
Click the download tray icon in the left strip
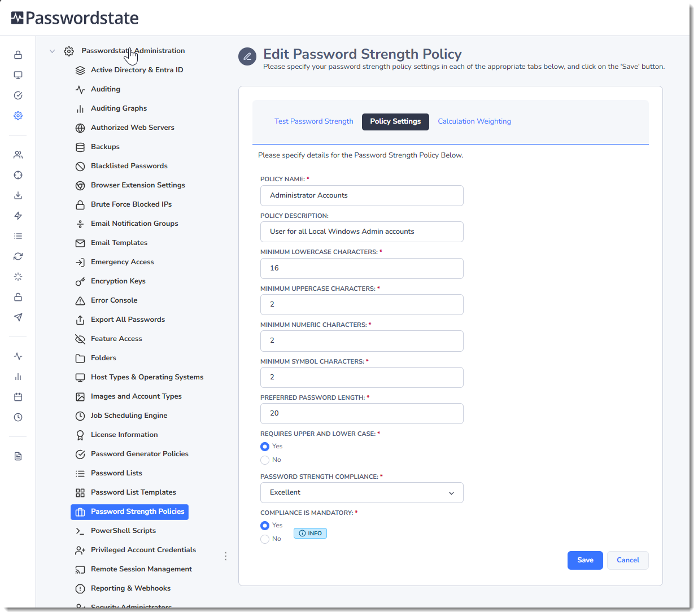tap(18, 195)
